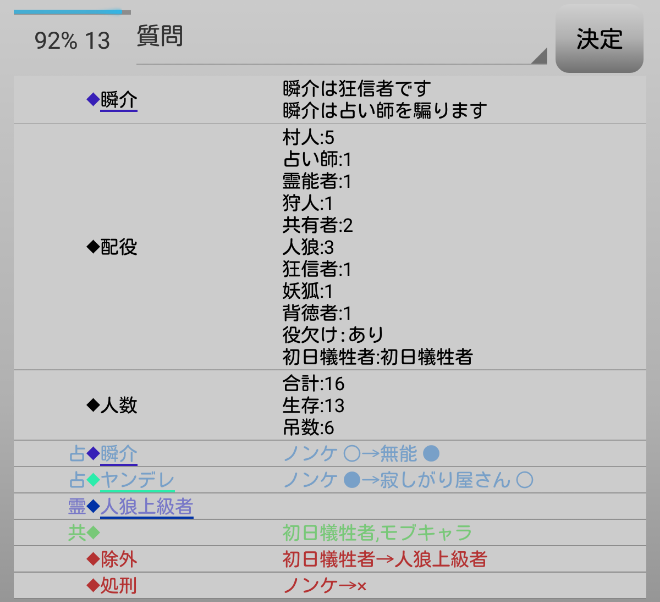The height and width of the screenshot is (602, 660).
Task: Click the ノンケ→× execution result
Action: tap(325, 585)
